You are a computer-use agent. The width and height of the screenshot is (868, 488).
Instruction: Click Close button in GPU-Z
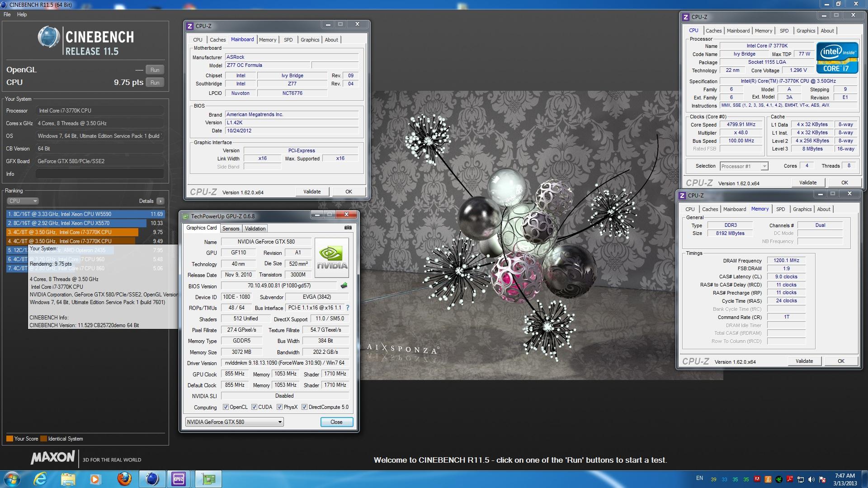[336, 422]
